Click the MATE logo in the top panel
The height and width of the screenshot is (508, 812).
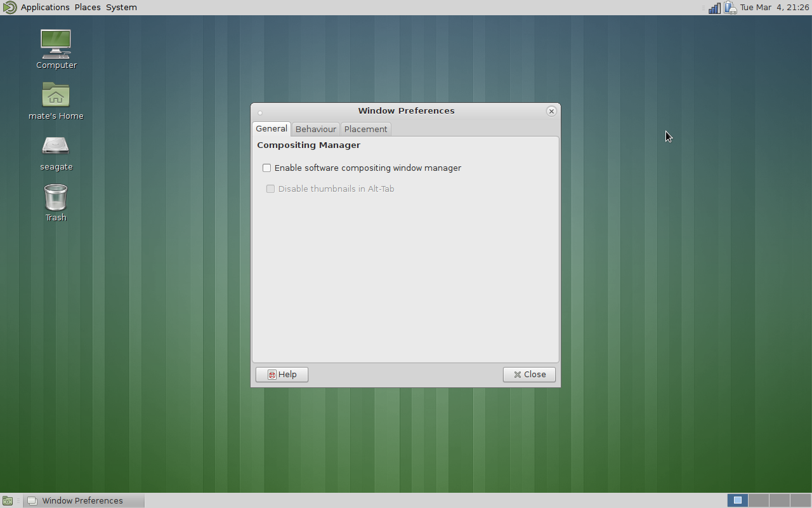point(10,8)
